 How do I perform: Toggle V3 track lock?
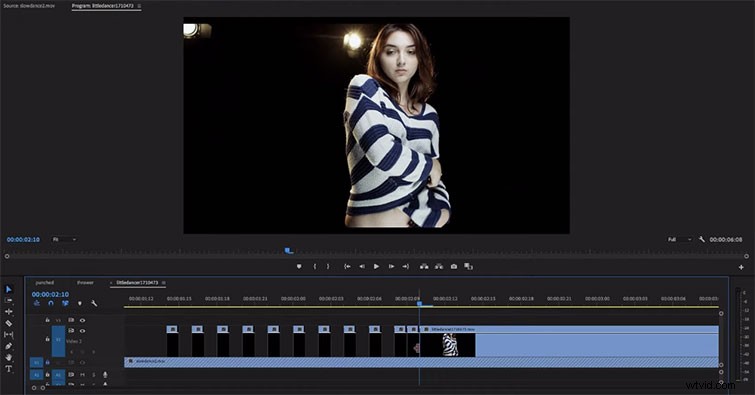pyautogui.click(x=47, y=320)
